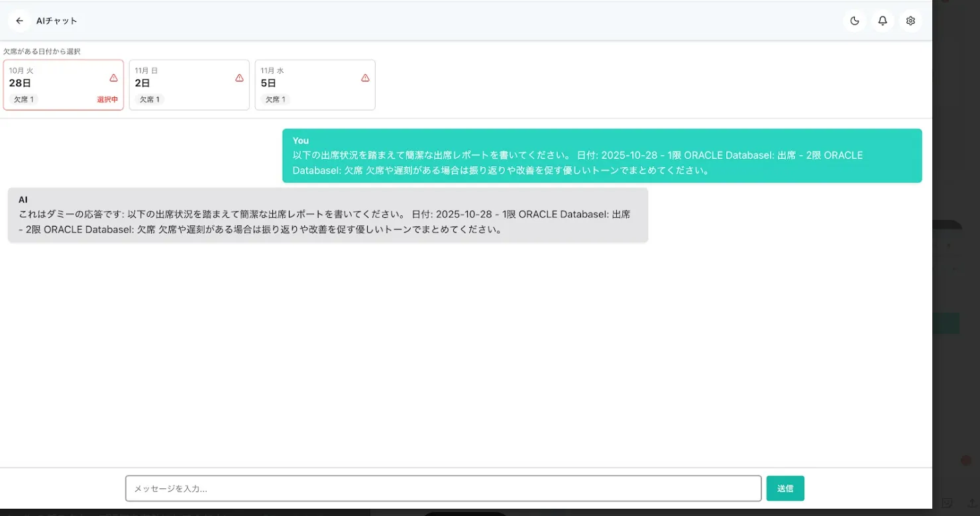Image resolution: width=980 pixels, height=516 pixels.
Task: Toggle dark mode with the moon icon
Action: 854,21
